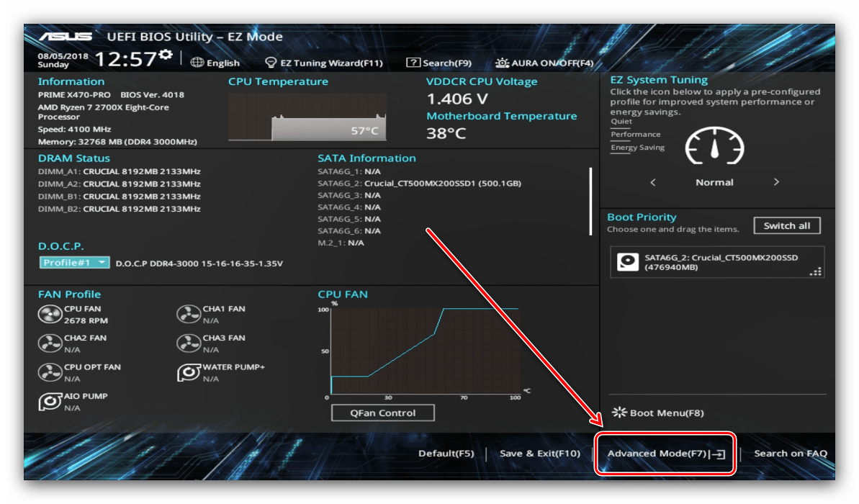Open Boot Menu(F8)

(657, 413)
